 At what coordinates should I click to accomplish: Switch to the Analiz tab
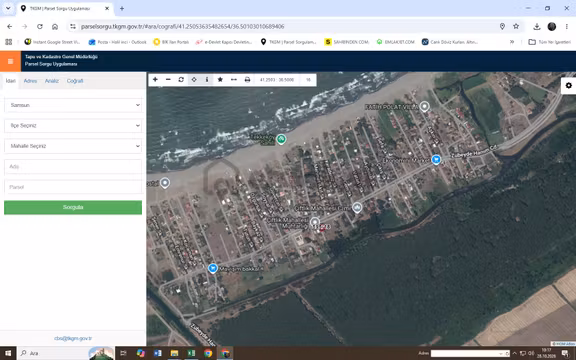tap(52, 81)
